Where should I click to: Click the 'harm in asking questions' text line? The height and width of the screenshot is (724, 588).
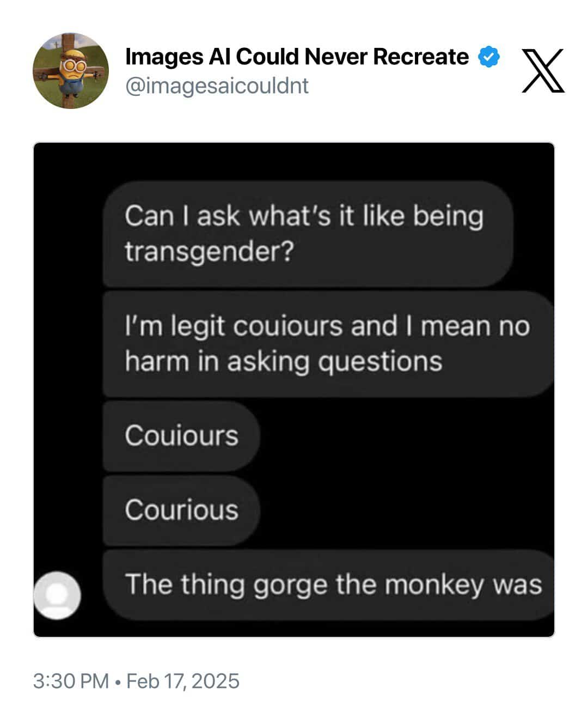283,362
